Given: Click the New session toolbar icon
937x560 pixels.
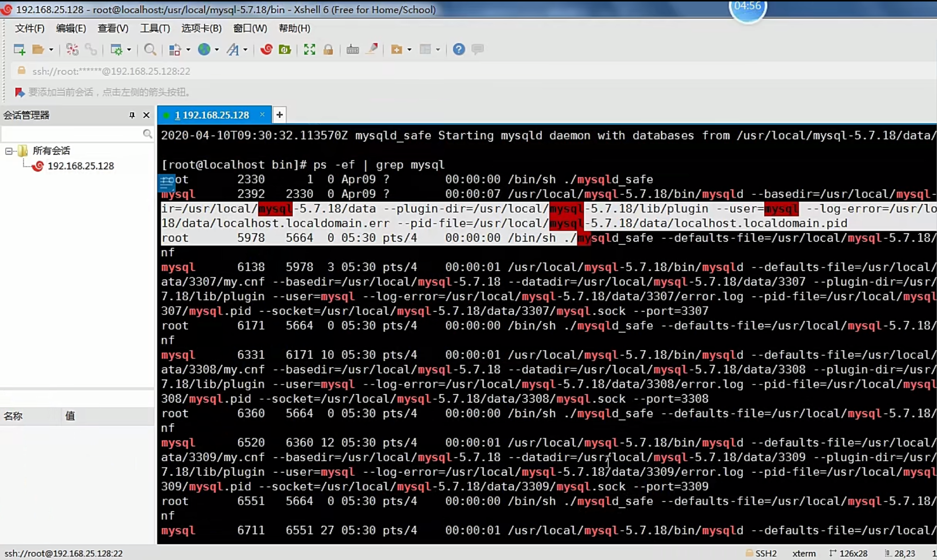Looking at the screenshot, I should coord(19,49).
